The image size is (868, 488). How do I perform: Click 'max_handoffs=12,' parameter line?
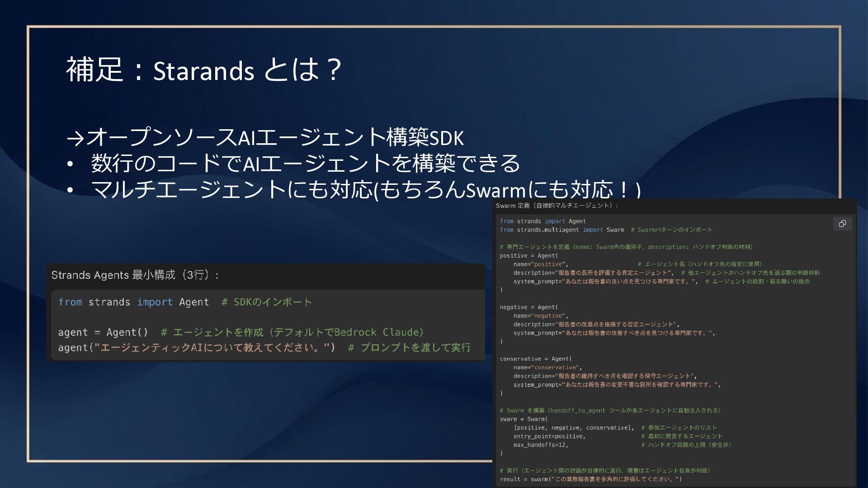[x=541, y=445]
